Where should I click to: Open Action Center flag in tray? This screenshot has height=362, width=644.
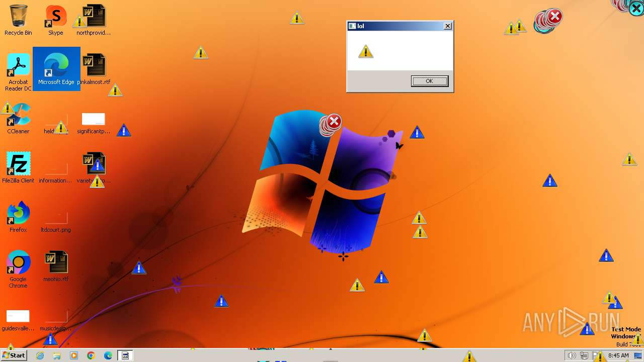click(x=596, y=355)
